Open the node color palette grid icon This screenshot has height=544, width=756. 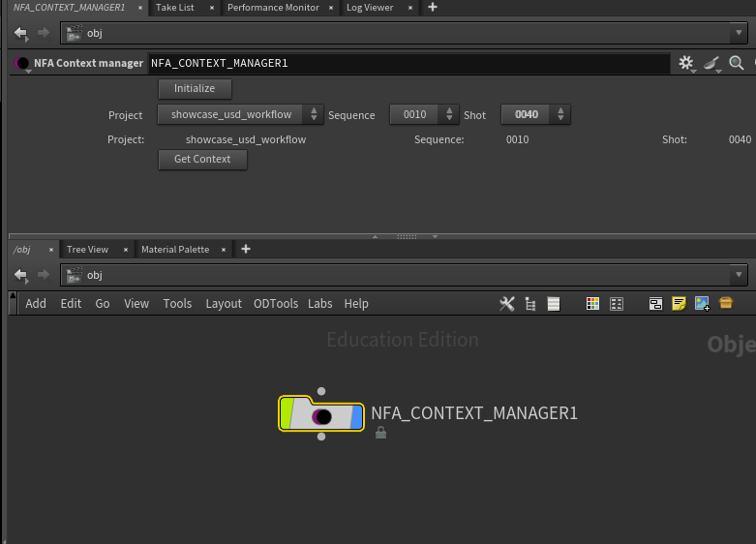(592, 304)
